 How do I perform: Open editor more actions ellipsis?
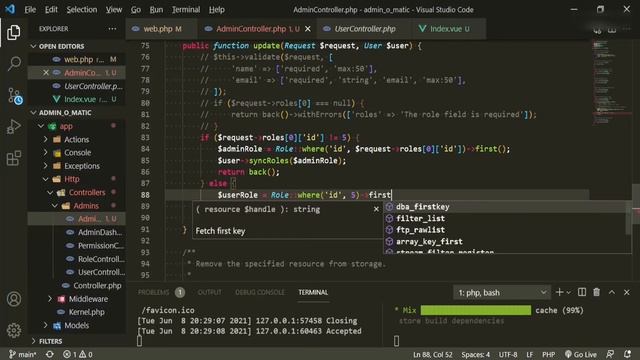pos(627,29)
